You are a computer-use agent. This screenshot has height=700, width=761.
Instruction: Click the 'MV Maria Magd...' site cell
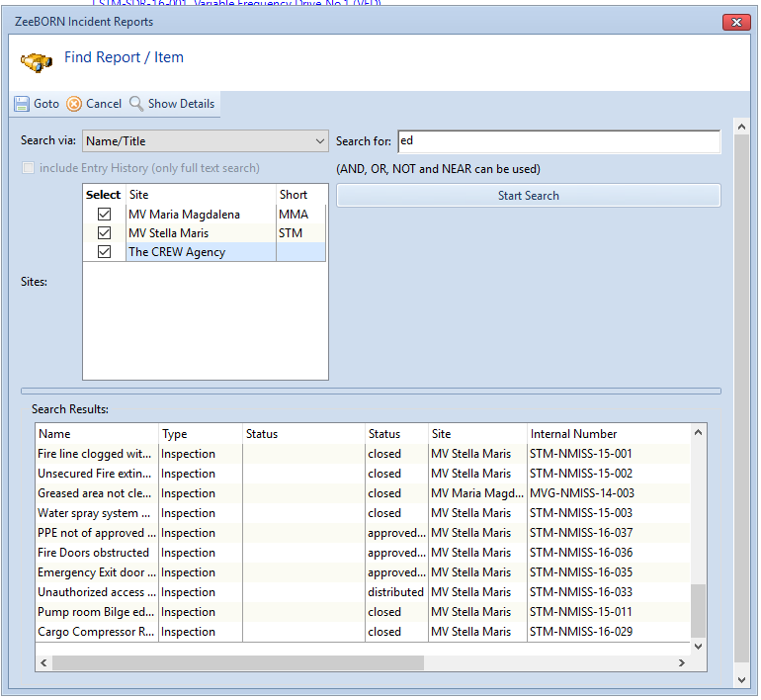(477, 493)
